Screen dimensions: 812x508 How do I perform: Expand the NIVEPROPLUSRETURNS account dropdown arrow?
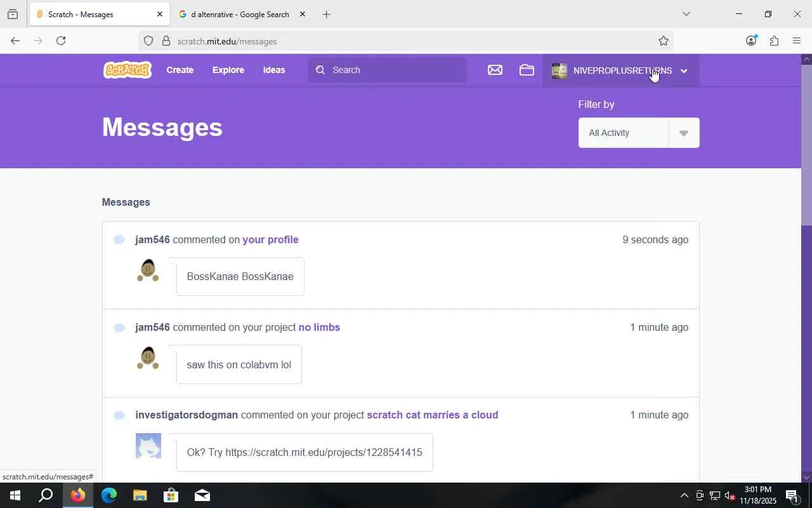684,71
